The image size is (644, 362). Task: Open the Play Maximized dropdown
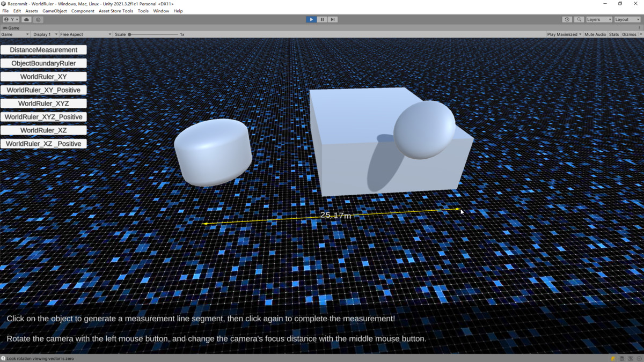pyautogui.click(x=564, y=34)
